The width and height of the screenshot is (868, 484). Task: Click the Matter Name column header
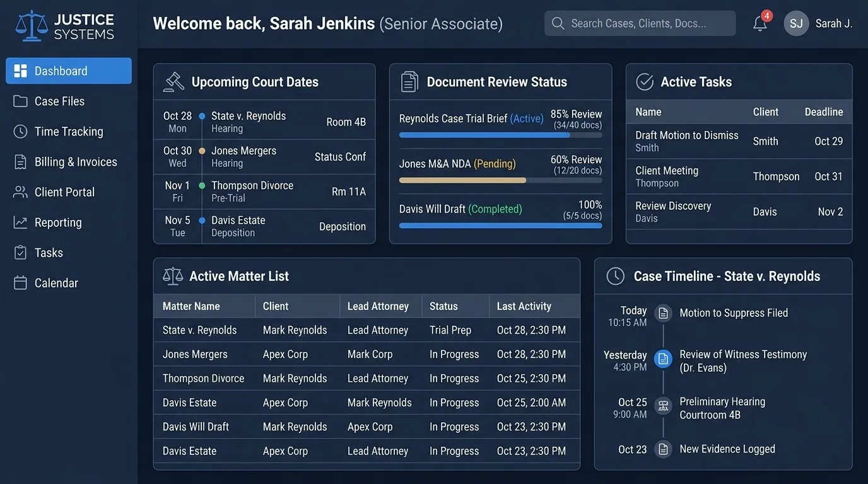pos(191,306)
